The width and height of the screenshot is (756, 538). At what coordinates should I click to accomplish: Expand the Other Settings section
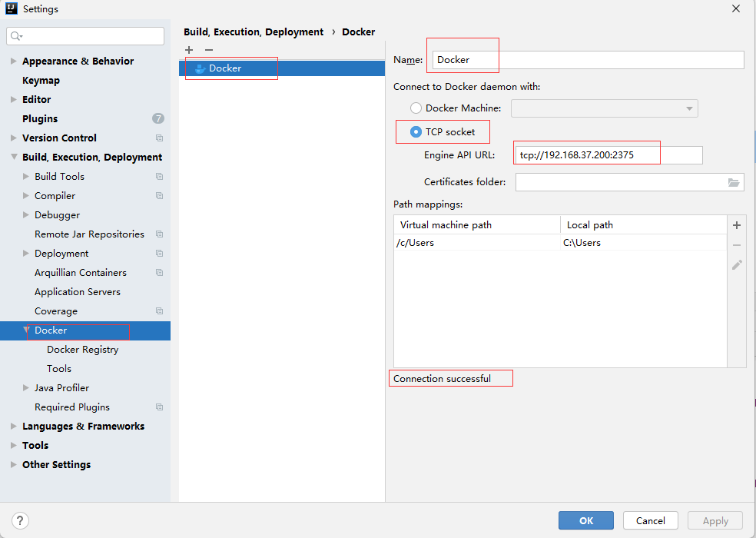click(x=14, y=465)
